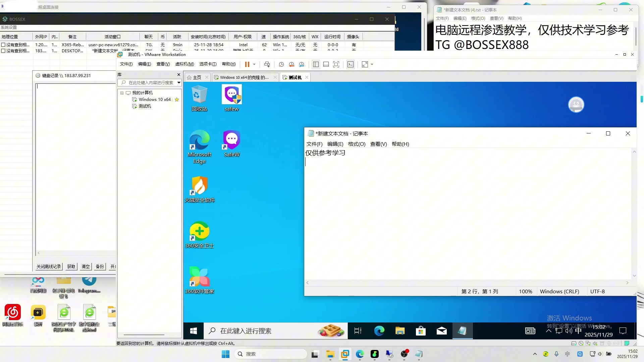Open the dropdown arrow next to Pause button
Screen dimensions: 644x362
pyautogui.click(x=254, y=64)
